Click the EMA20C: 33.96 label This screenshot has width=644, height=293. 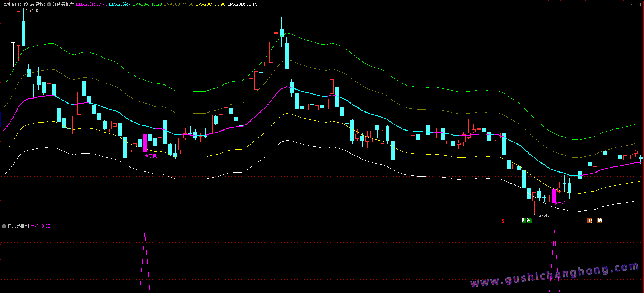pyautogui.click(x=210, y=5)
